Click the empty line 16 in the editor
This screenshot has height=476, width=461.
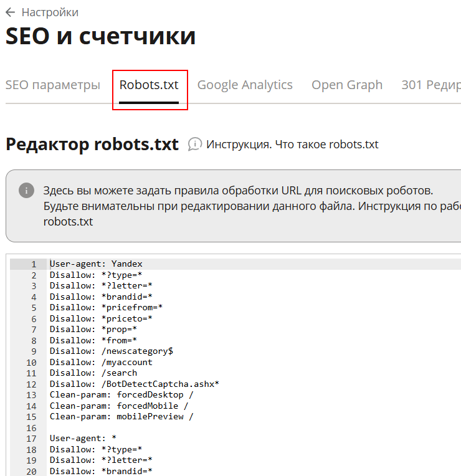point(255,428)
